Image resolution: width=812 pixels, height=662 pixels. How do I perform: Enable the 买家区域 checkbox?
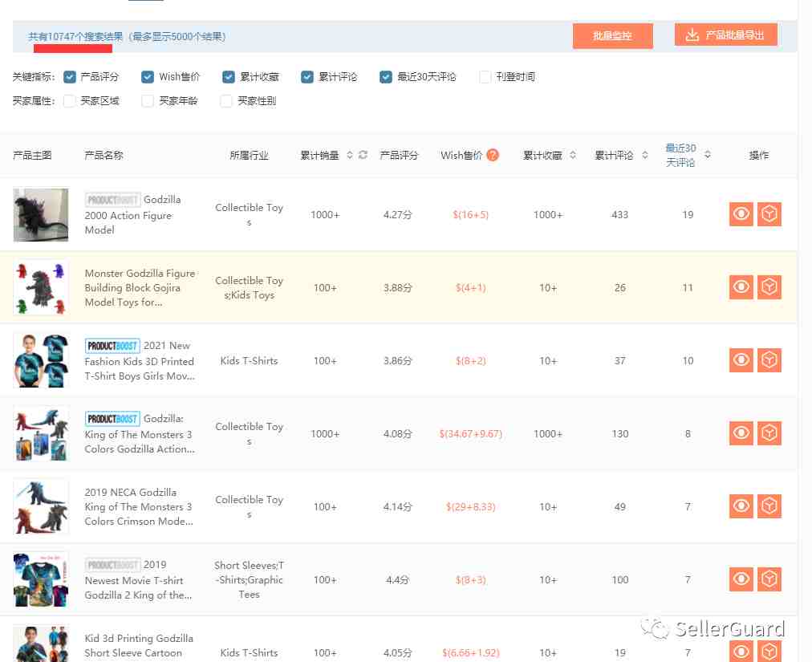(x=69, y=101)
